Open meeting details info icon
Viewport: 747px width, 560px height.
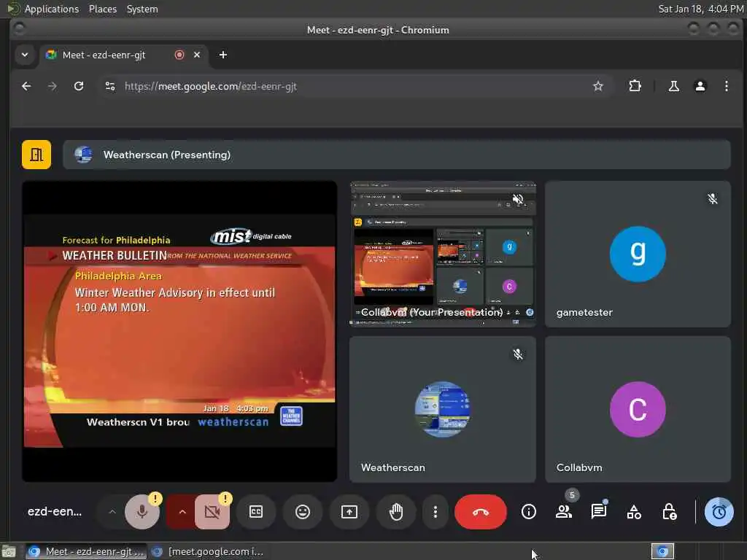(x=528, y=512)
